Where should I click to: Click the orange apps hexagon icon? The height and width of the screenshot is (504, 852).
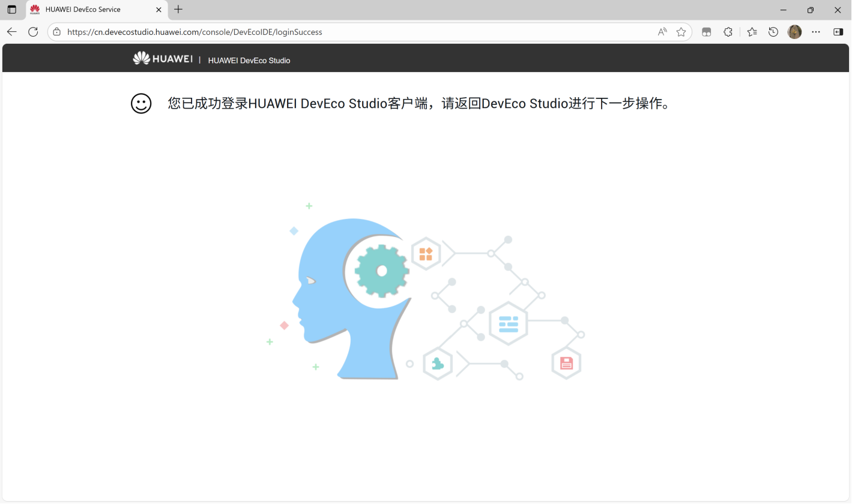pos(426,254)
